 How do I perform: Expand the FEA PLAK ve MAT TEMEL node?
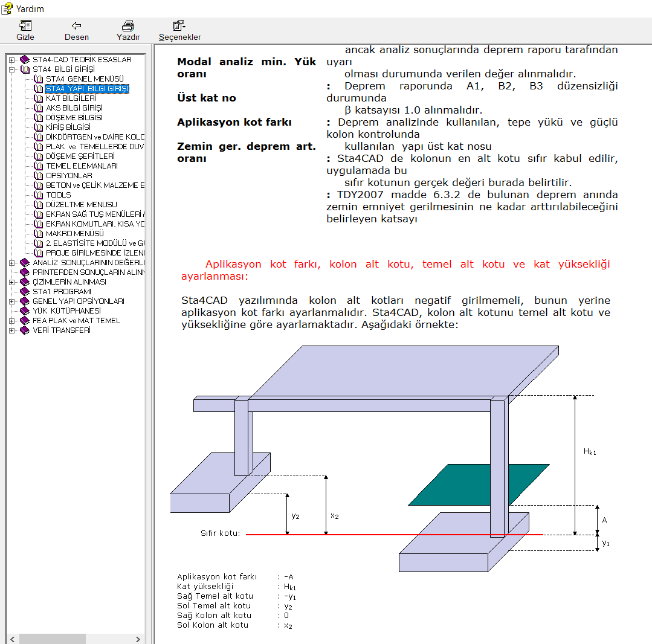(11, 321)
